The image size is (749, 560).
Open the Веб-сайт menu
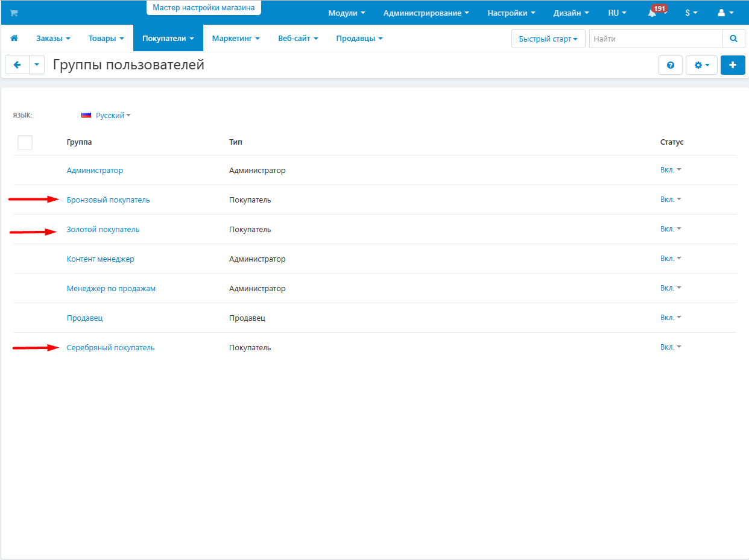pyautogui.click(x=298, y=38)
